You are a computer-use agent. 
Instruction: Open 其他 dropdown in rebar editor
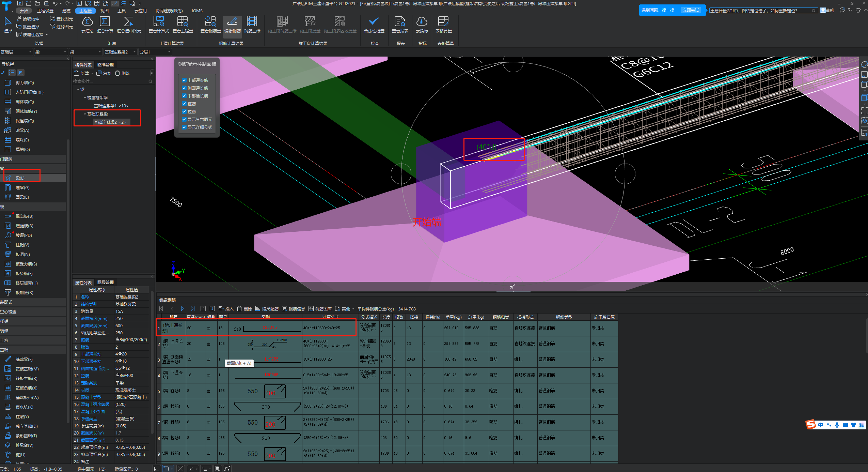pyautogui.click(x=345, y=309)
